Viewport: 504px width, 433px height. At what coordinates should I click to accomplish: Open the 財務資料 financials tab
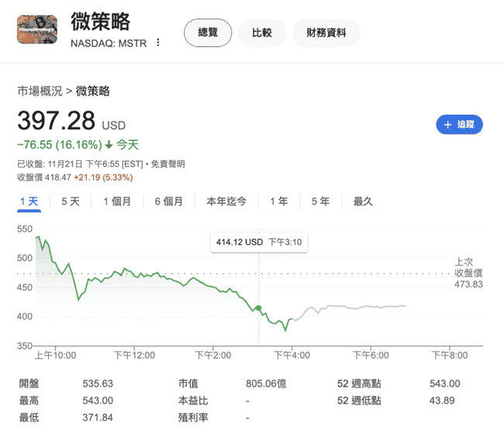pyautogui.click(x=326, y=33)
